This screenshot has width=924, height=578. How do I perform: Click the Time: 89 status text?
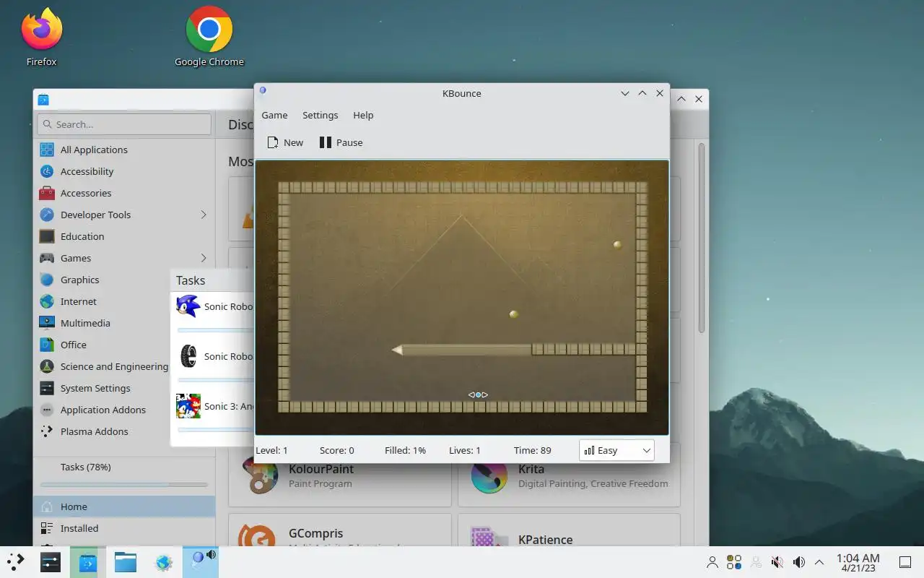532,450
